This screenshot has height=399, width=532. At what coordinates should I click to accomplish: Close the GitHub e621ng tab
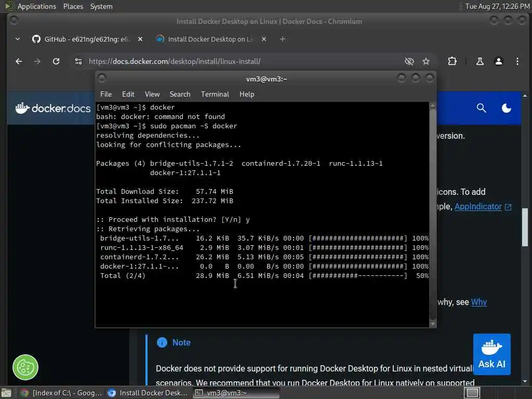point(140,39)
